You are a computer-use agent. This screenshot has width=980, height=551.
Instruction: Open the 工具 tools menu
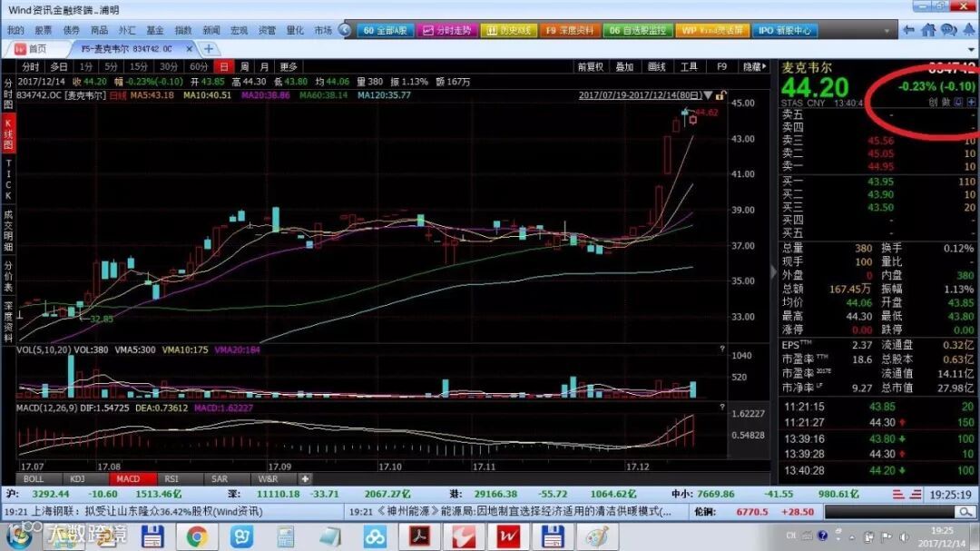(689, 67)
